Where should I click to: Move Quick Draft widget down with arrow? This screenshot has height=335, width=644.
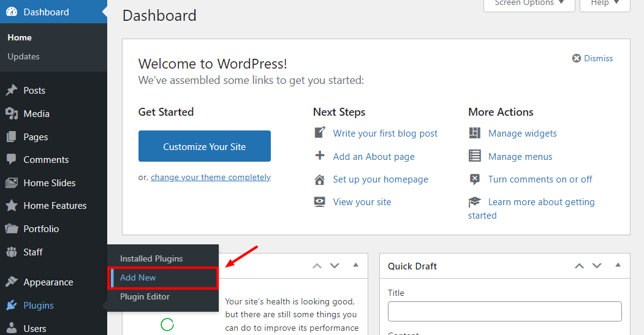597,266
